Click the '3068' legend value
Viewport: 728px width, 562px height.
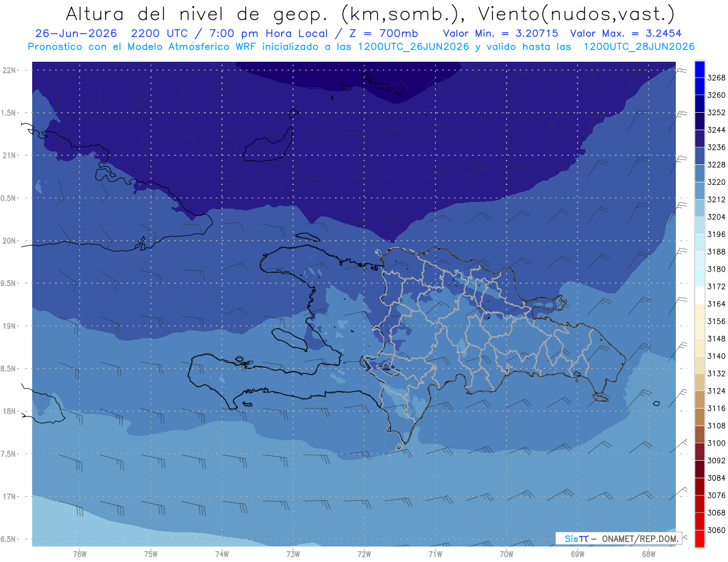click(x=716, y=512)
